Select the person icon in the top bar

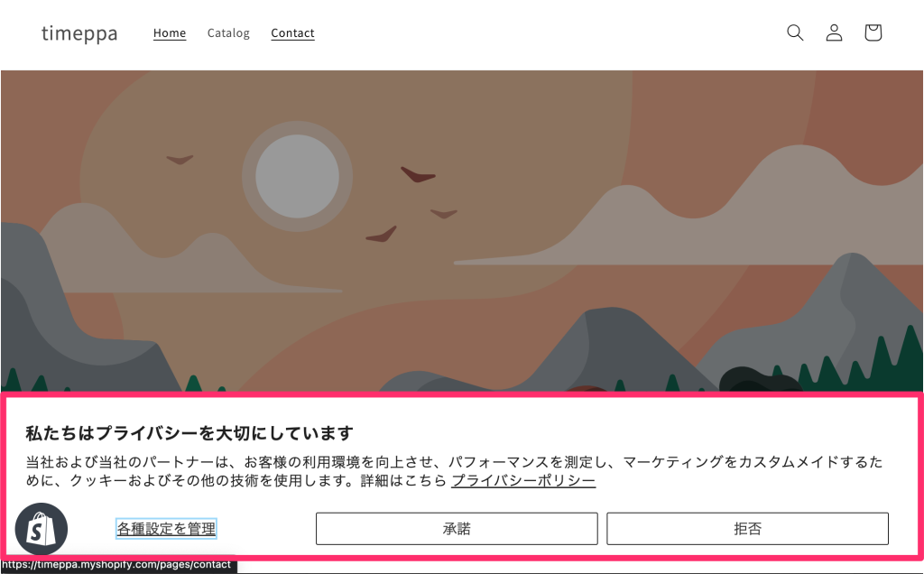point(834,32)
